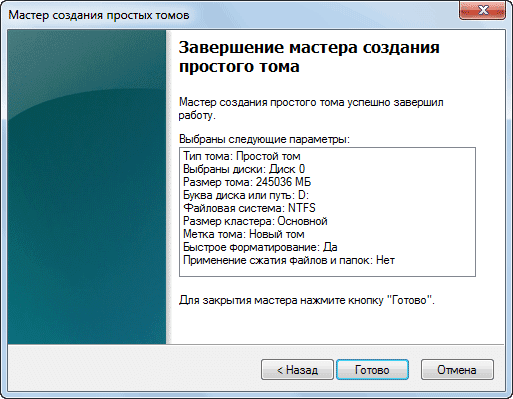The image size is (513, 399).
Task: Click the Готово button to finish
Action: pyautogui.click(x=372, y=370)
